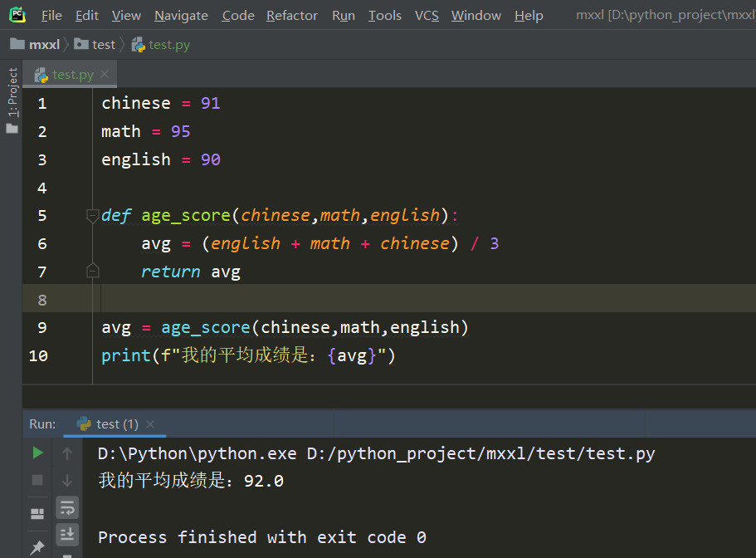Click the PyCharm application logo icon

tap(17, 15)
